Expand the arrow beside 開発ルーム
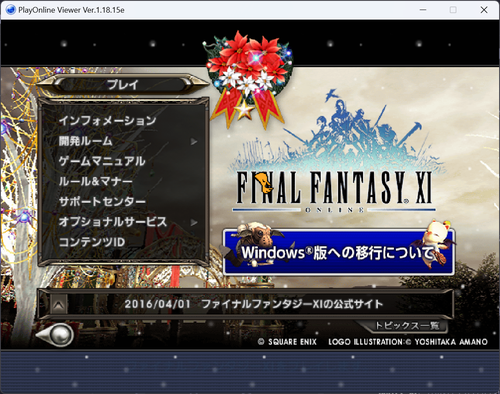The image size is (500, 394). tap(194, 142)
